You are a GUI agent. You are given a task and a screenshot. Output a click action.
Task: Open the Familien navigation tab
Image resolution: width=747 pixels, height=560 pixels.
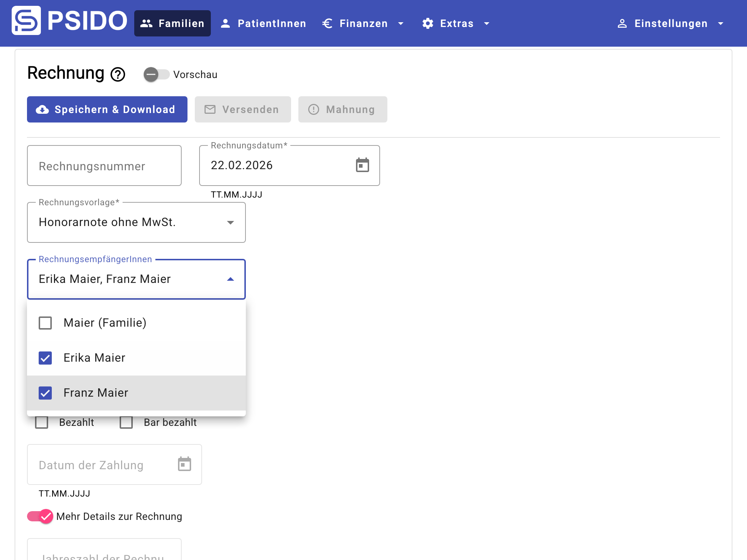[172, 23]
